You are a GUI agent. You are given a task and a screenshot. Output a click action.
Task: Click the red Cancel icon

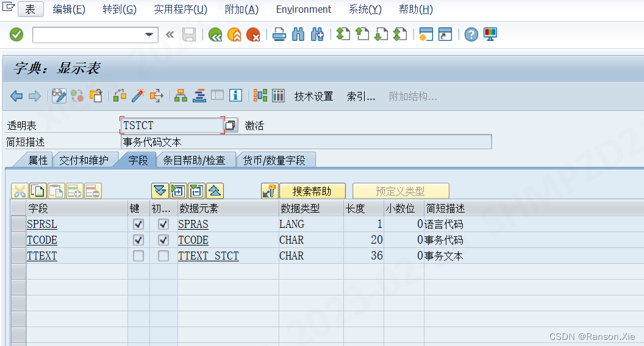(253, 35)
